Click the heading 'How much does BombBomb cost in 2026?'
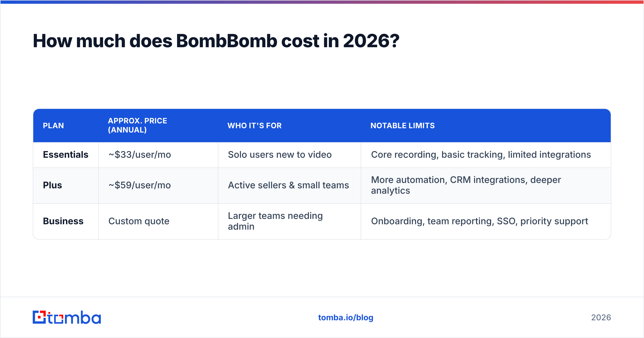 tap(216, 41)
